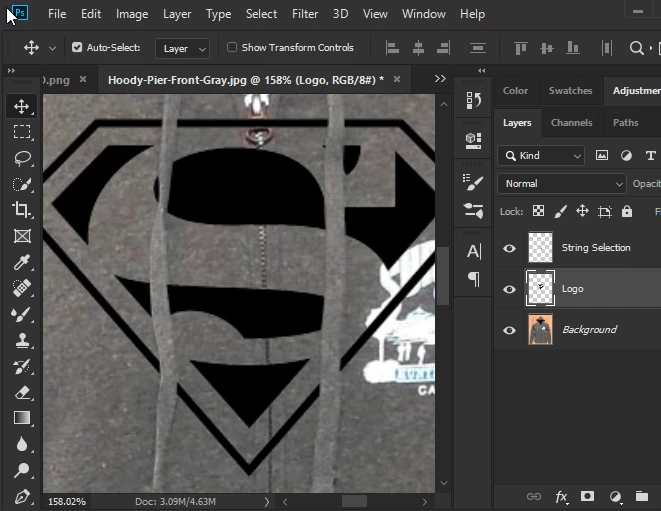This screenshot has height=511, width=661.
Task: Hide the Background layer
Action: pyautogui.click(x=509, y=330)
